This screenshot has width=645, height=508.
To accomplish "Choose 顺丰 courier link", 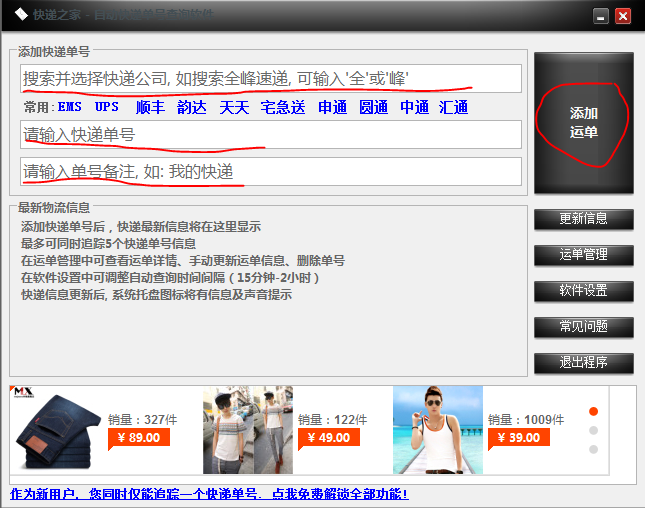I will point(150,107).
